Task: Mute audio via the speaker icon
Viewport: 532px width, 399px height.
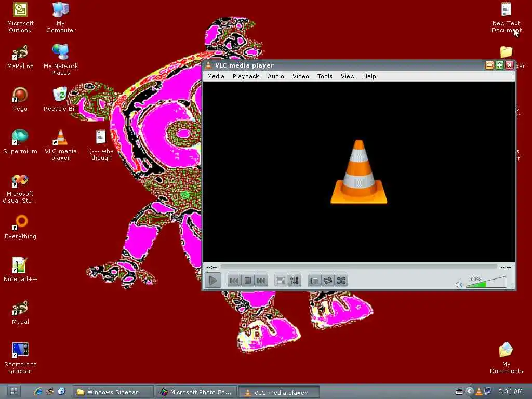Action: [x=459, y=284]
